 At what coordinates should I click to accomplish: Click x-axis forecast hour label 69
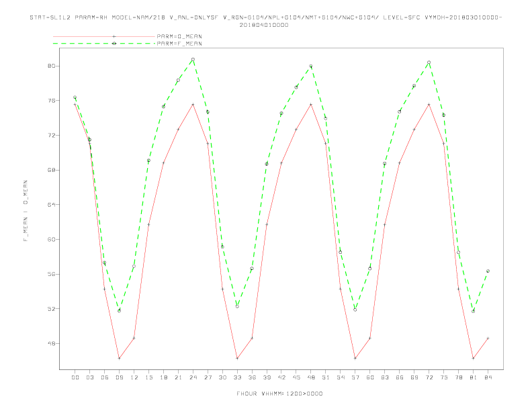414,377
